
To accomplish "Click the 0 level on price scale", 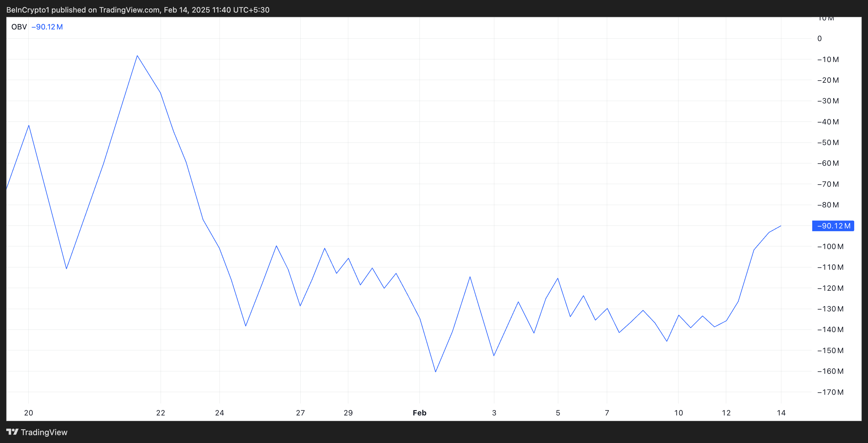I will tap(819, 39).
